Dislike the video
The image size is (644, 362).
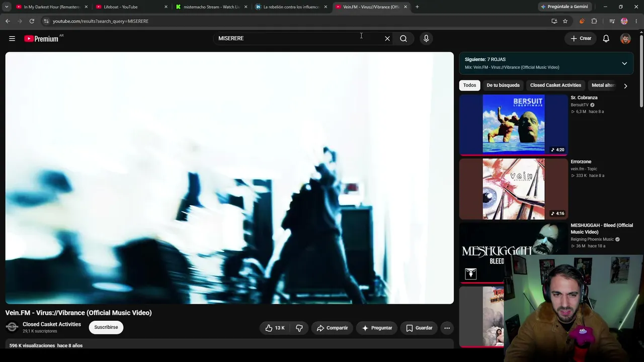(299, 328)
